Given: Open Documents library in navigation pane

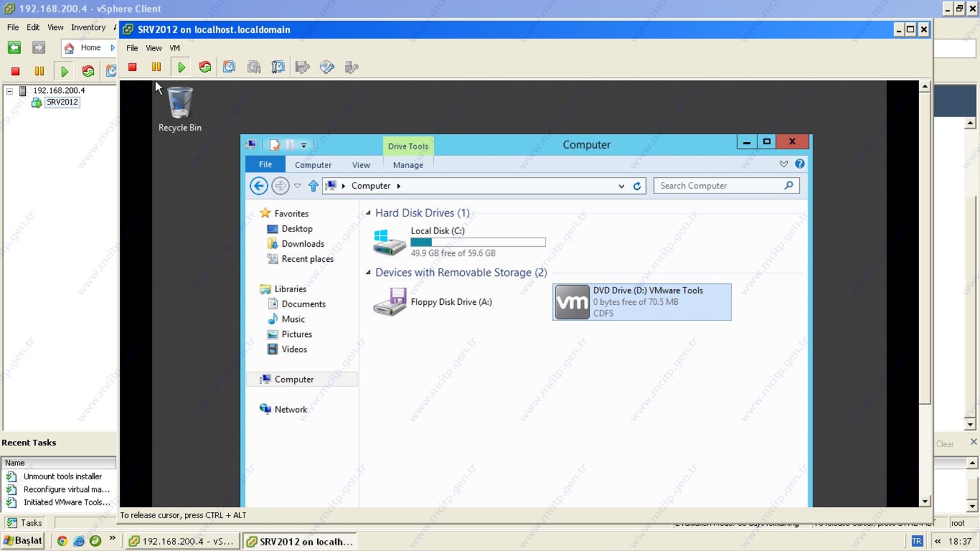Looking at the screenshot, I should click(304, 304).
